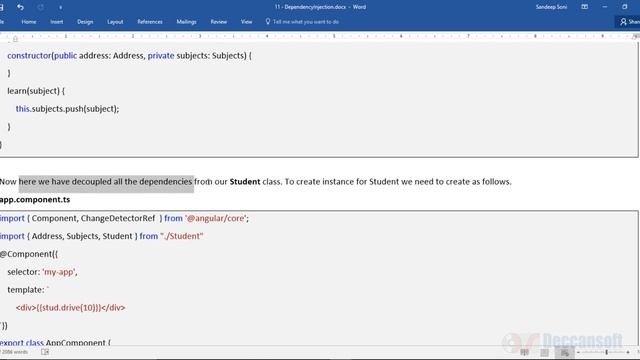The image size is (640, 360).
Task: Select the Review tab
Action: click(x=218, y=22)
